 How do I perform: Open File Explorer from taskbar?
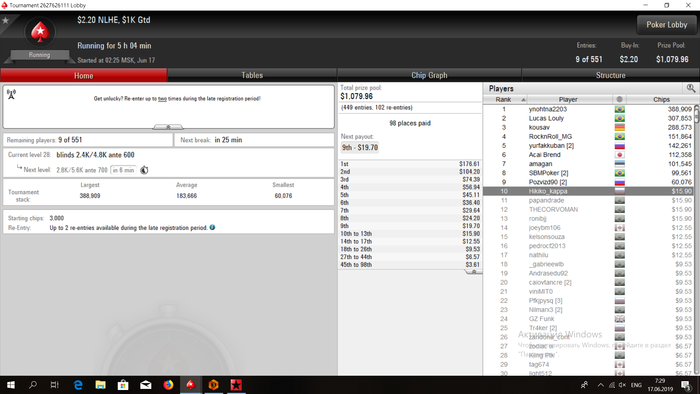(x=100, y=385)
